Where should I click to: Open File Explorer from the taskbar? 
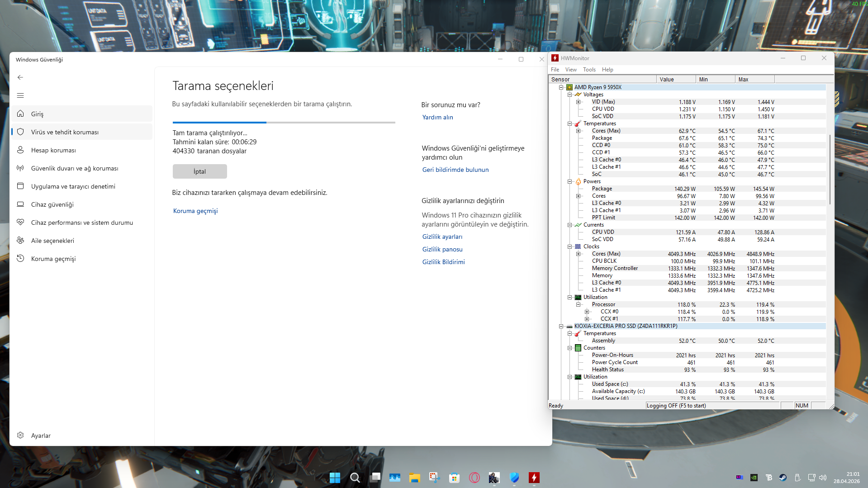click(x=415, y=478)
